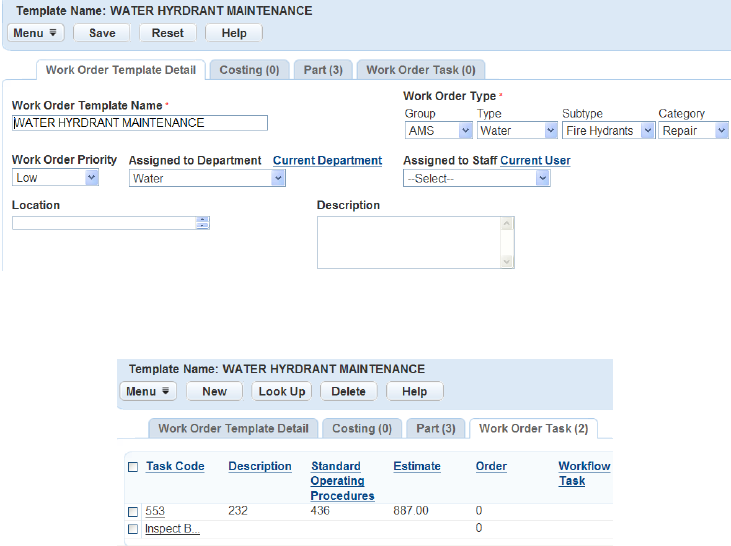The width and height of the screenshot is (731, 546).
Task: Open the top Menu dropdown button
Action: (x=37, y=33)
